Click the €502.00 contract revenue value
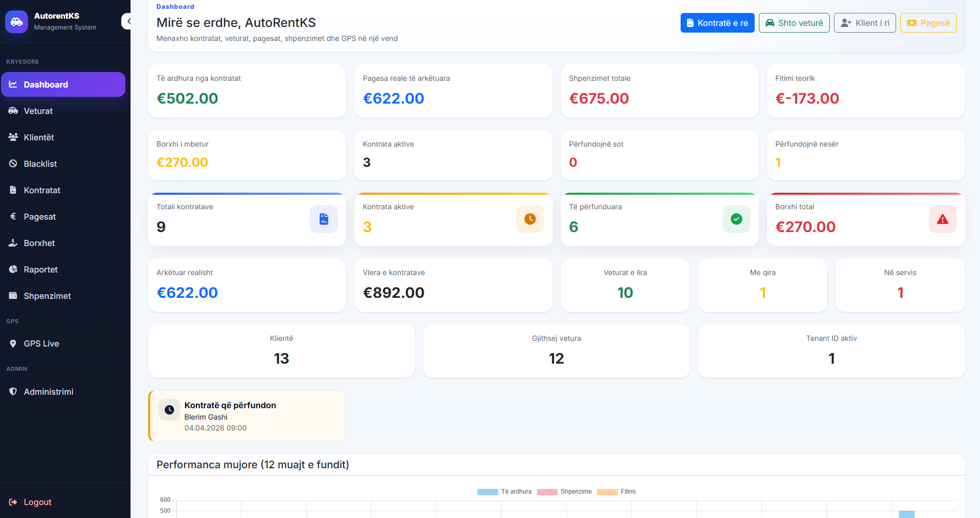 187,98
